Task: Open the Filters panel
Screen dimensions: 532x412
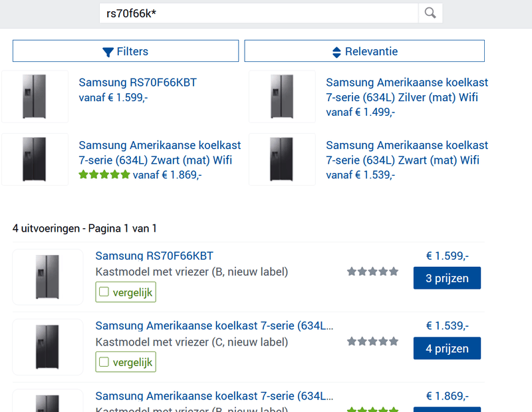Action: click(x=126, y=51)
